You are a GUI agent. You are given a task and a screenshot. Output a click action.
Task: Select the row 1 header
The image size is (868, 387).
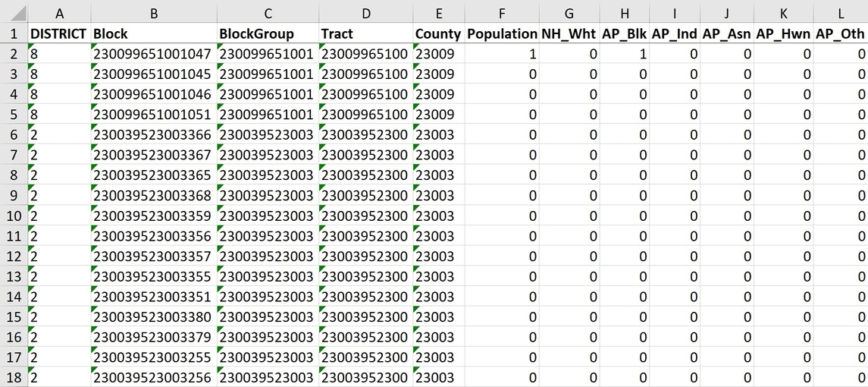point(14,34)
